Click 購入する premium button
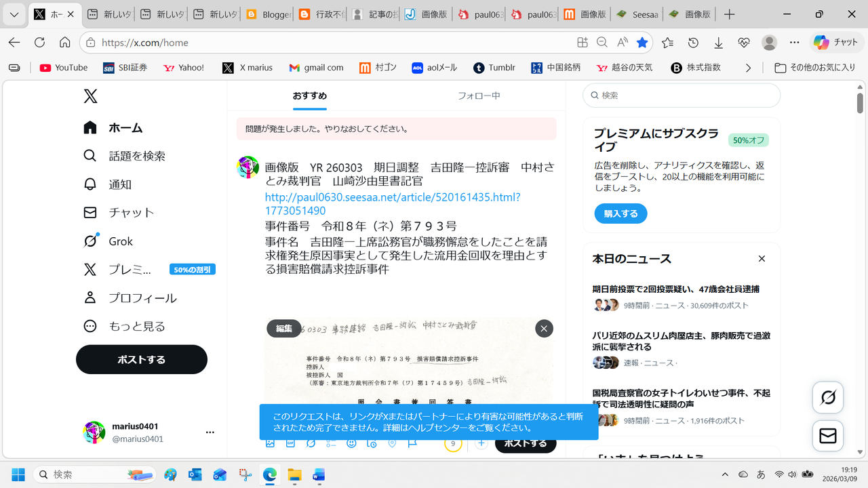868x488 pixels. pyautogui.click(x=620, y=213)
